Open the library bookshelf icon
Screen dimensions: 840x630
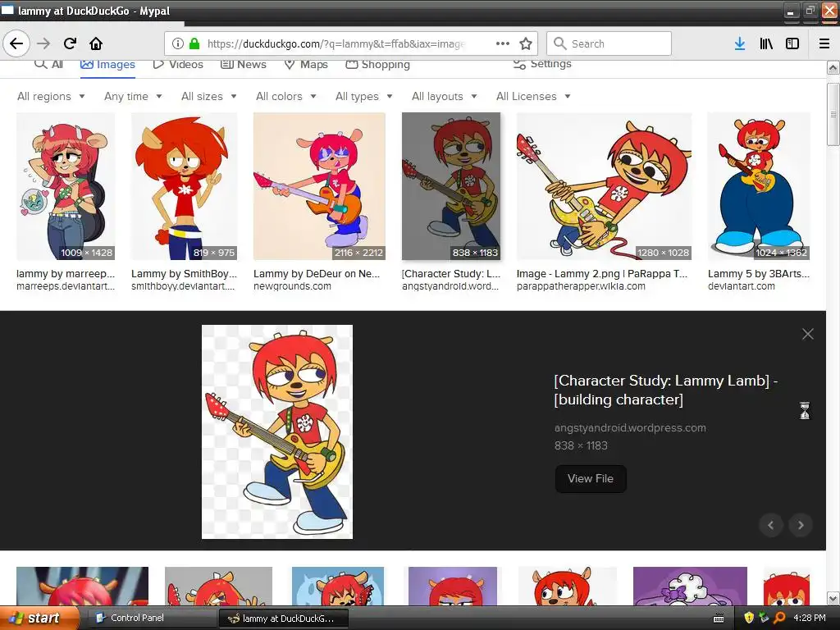pos(766,43)
